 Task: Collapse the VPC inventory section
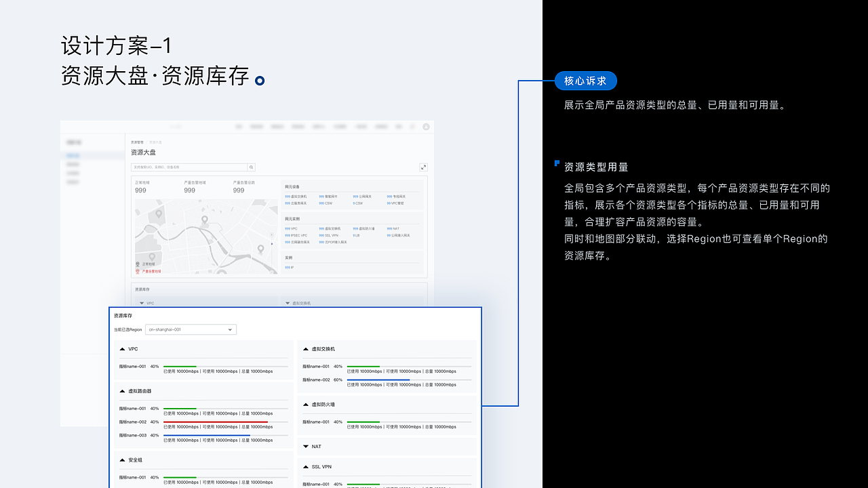[122, 348]
